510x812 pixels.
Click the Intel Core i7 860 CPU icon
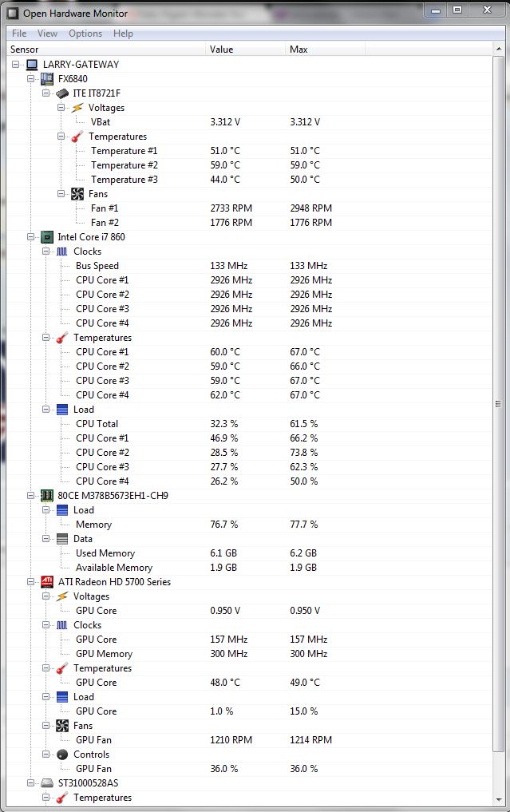click(47, 237)
